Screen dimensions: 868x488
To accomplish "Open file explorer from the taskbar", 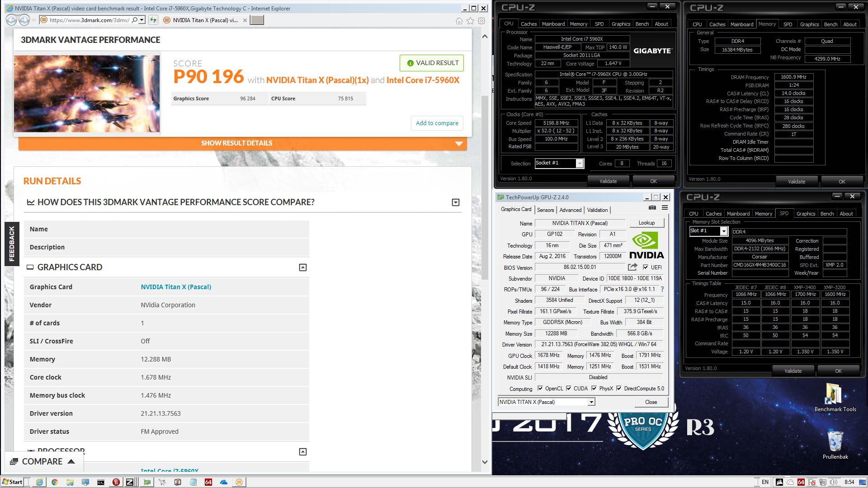I will 70,482.
